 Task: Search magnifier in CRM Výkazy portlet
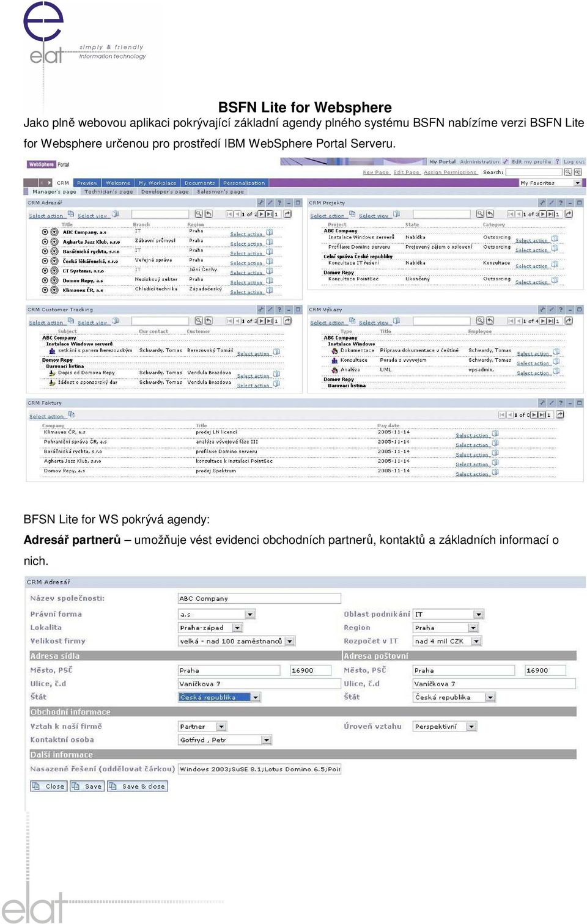pyautogui.click(x=480, y=321)
